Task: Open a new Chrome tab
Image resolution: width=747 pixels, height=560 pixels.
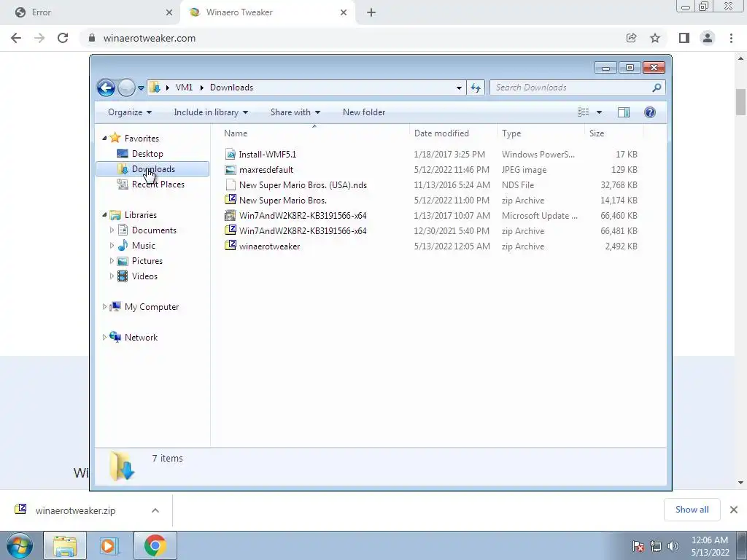Action: coord(371,12)
